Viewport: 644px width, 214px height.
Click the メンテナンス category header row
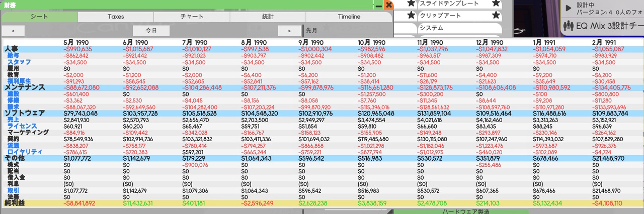tap(322, 87)
